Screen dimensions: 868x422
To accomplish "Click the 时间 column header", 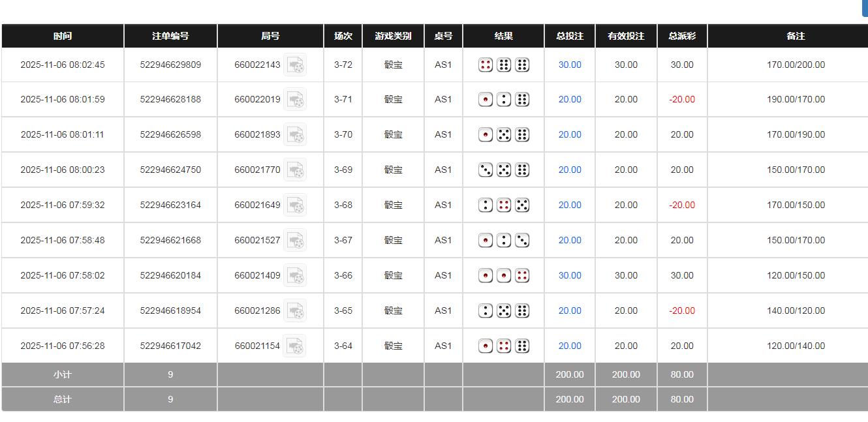I will coord(63,37).
